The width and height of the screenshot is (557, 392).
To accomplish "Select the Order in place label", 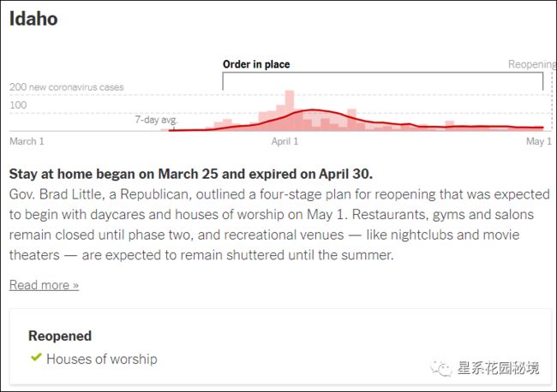I will coord(256,64).
